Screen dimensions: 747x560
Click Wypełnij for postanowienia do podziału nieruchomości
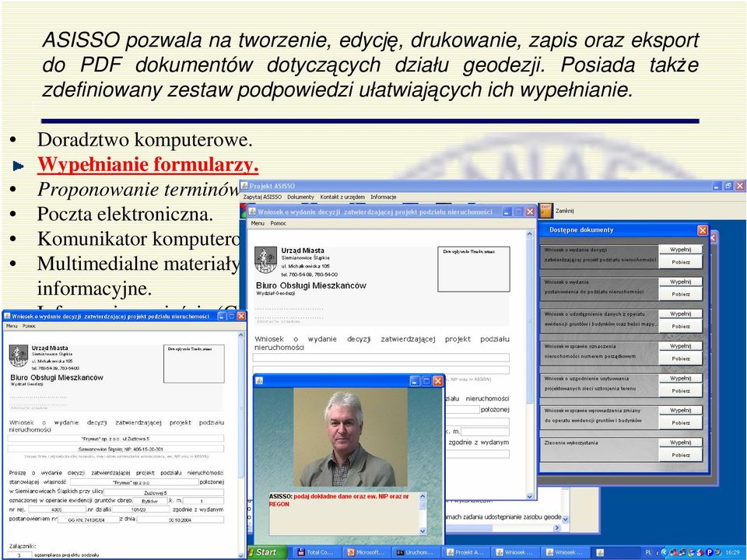point(680,282)
